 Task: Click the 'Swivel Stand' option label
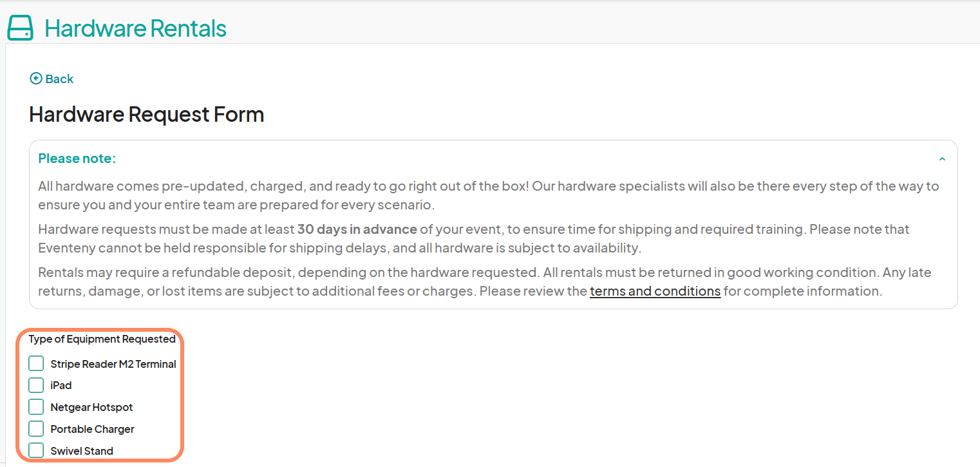coord(82,451)
